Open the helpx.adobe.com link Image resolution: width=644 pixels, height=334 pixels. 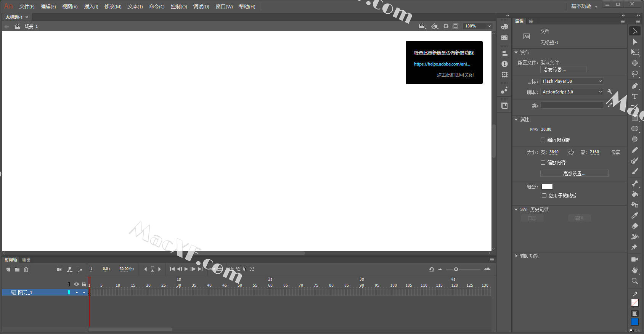click(442, 64)
